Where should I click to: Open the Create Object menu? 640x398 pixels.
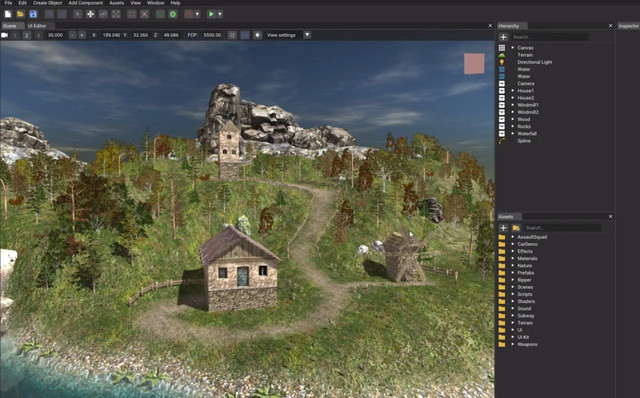click(x=47, y=3)
